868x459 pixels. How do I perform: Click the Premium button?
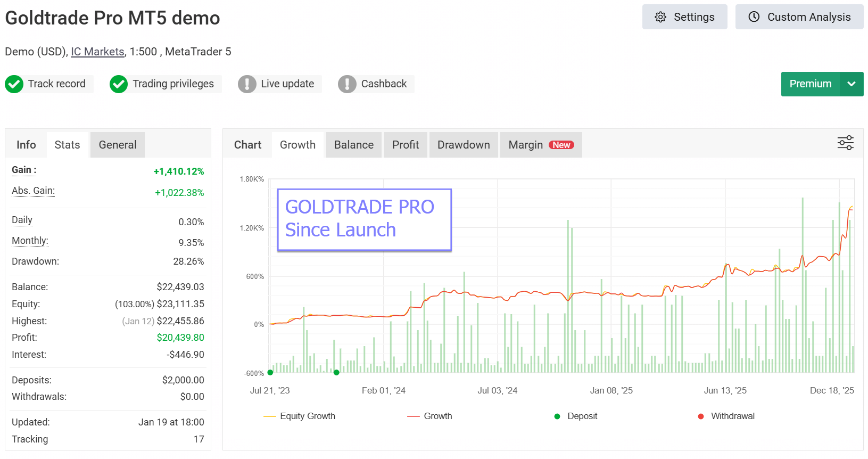click(x=810, y=84)
